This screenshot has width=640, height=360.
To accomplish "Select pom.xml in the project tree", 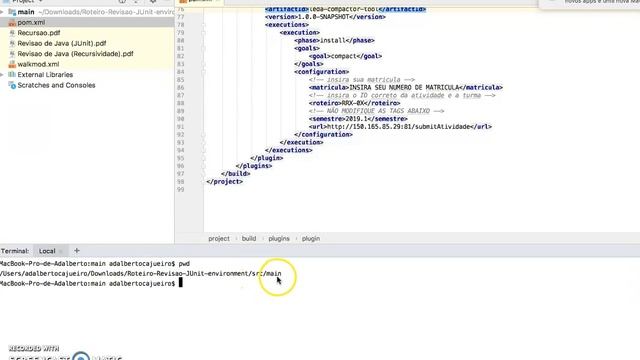I will (31, 22).
